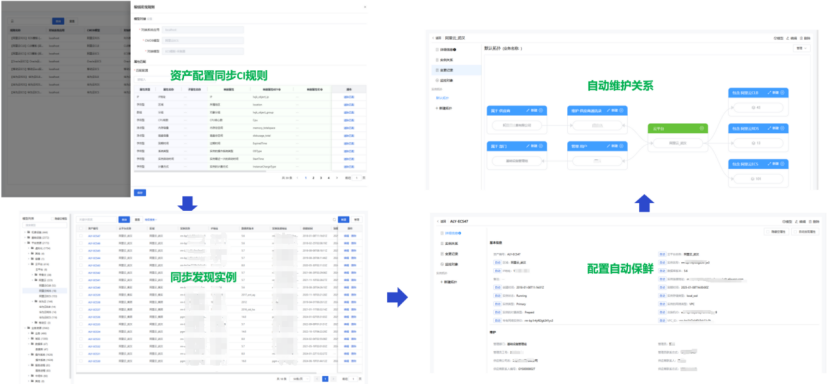The image size is (829, 384).
Task: Click the action link in the memory_totalspace row
Action: [x=348, y=128]
